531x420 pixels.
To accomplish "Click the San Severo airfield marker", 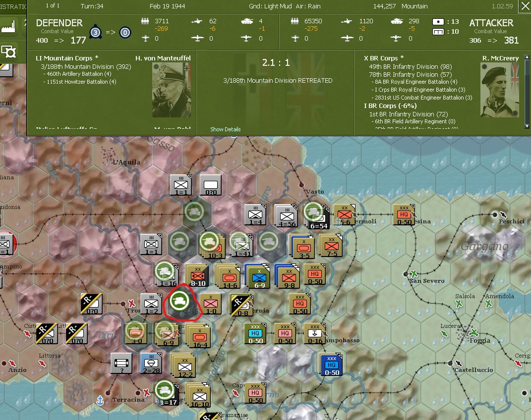I will [x=413, y=273].
